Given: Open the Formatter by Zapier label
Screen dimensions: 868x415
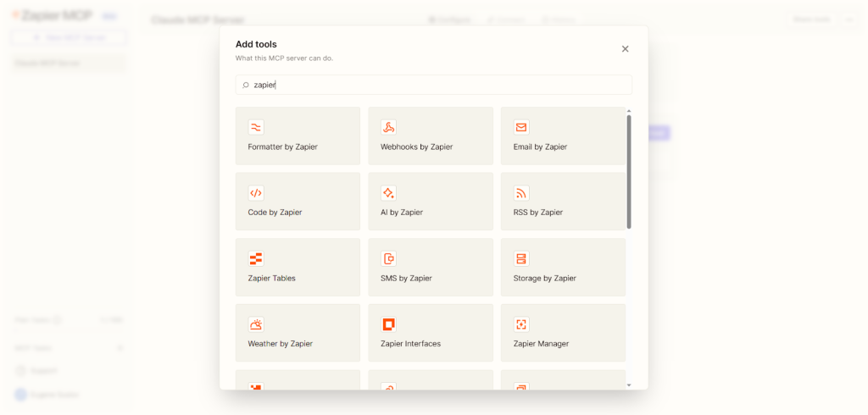Looking at the screenshot, I should 282,147.
